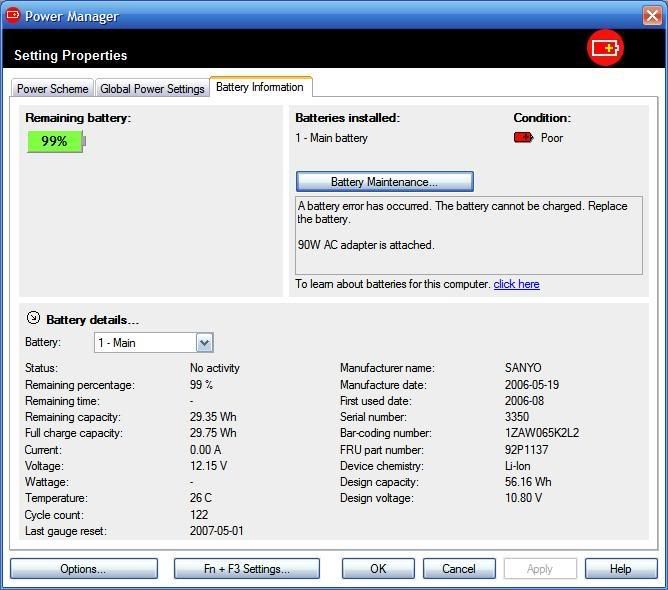Image resolution: width=668 pixels, height=590 pixels.
Task: Click the Power Manager title bar icon
Action: tap(13, 15)
